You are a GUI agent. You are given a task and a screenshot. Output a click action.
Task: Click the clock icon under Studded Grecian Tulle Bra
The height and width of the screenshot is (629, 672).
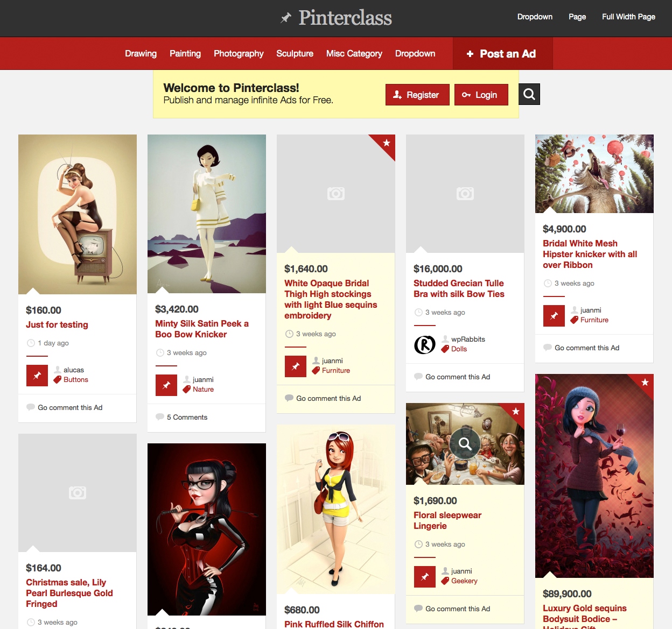click(x=418, y=312)
